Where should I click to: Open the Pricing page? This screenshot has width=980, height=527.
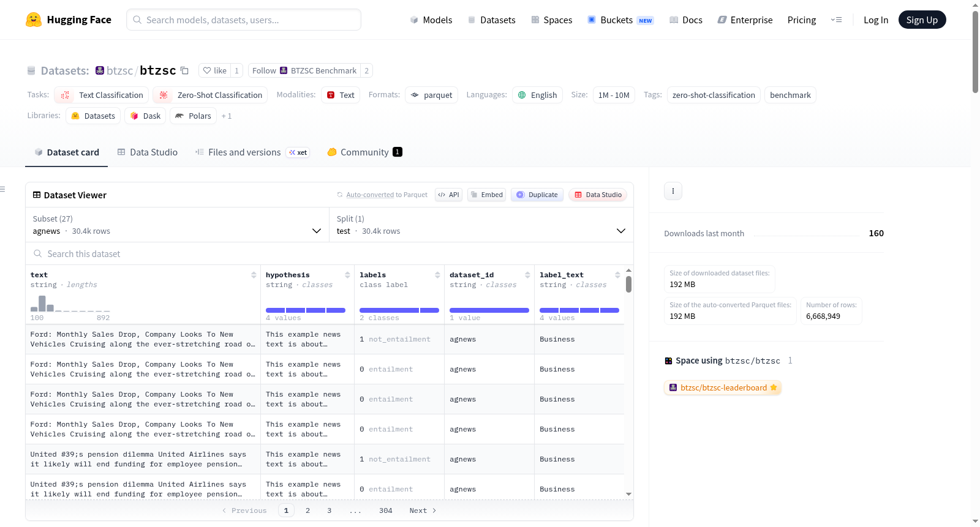point(802,20)
